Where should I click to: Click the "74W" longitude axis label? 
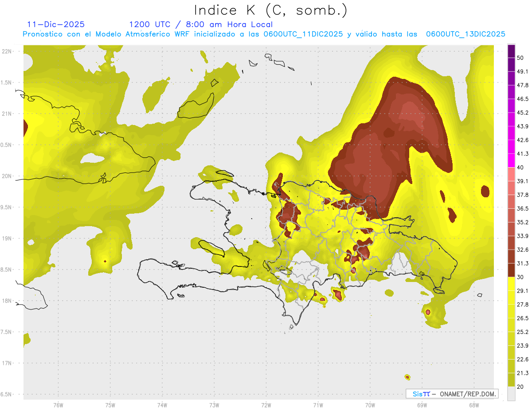coord(162,405)
